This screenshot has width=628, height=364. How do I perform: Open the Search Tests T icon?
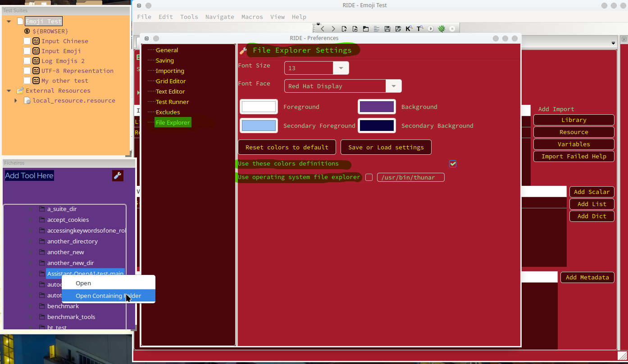(419, 29)
